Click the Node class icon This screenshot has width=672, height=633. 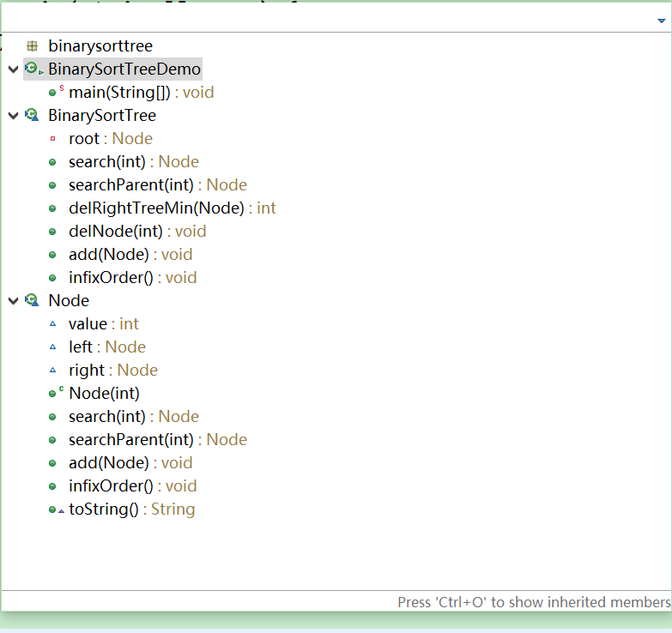pyautogui.click(x=32, y=300)
